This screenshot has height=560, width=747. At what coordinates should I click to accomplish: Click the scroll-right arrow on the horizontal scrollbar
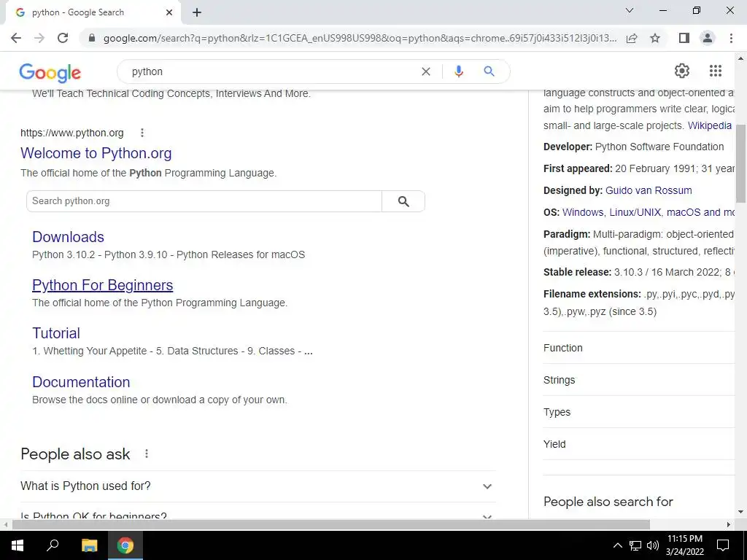tap(729, 524)
